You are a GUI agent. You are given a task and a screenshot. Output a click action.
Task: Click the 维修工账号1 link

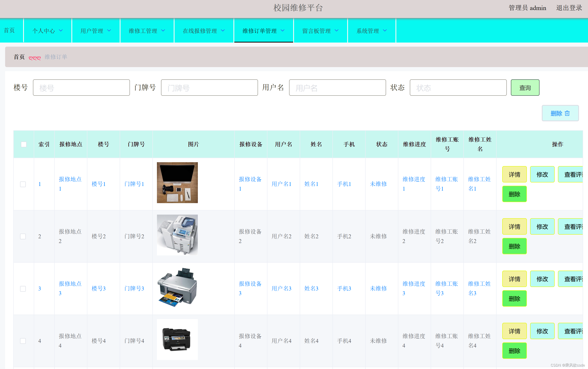[447, 183]
